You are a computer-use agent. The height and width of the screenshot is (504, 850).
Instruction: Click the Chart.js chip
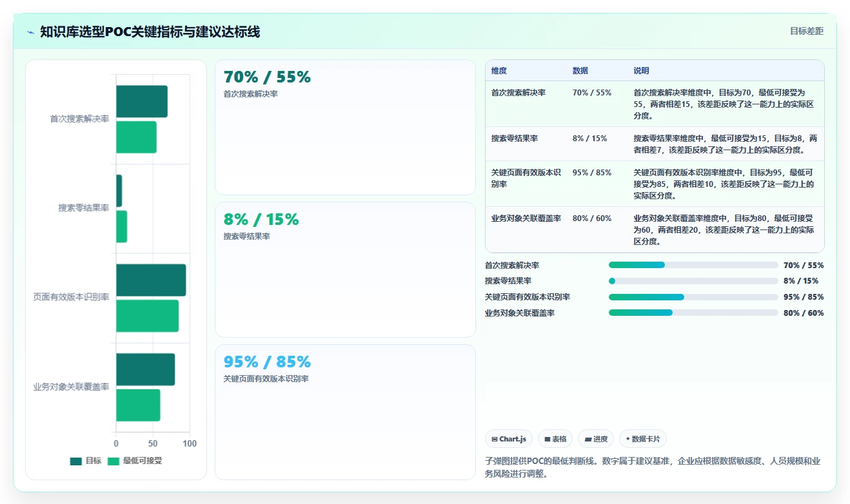509,439
